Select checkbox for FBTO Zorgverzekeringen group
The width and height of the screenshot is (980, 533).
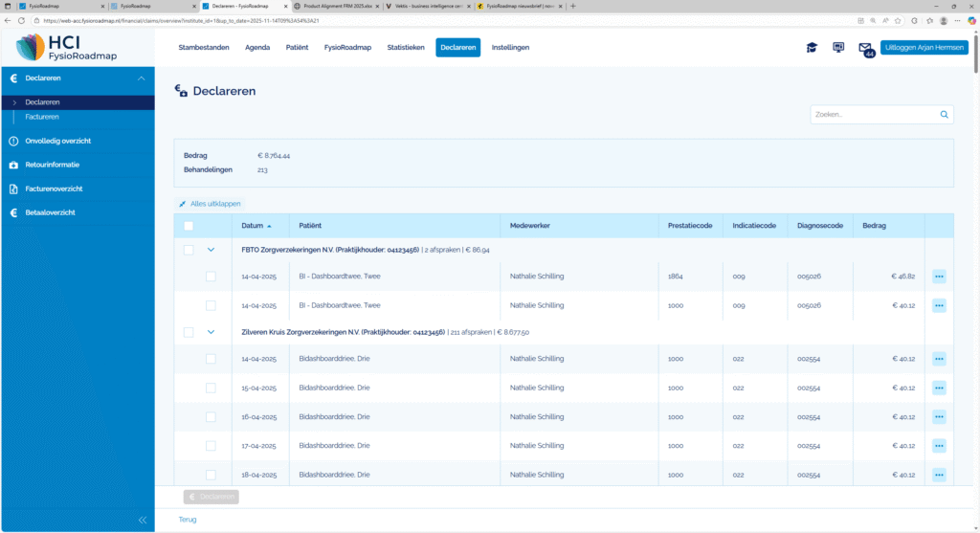point(189,250)
